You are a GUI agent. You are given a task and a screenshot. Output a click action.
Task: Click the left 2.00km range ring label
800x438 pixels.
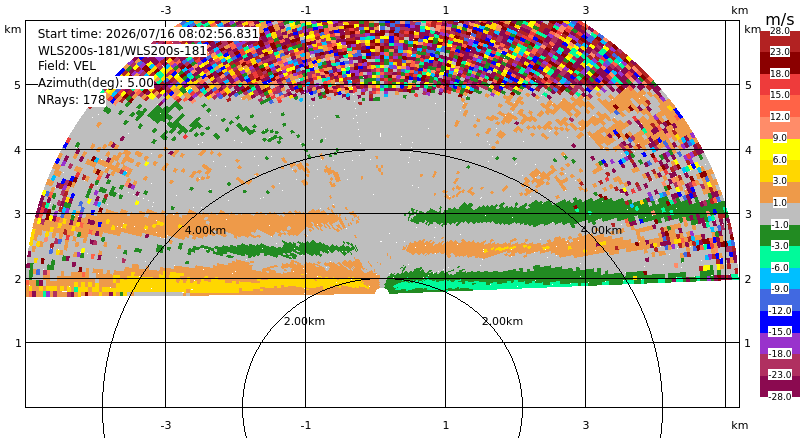304,321
